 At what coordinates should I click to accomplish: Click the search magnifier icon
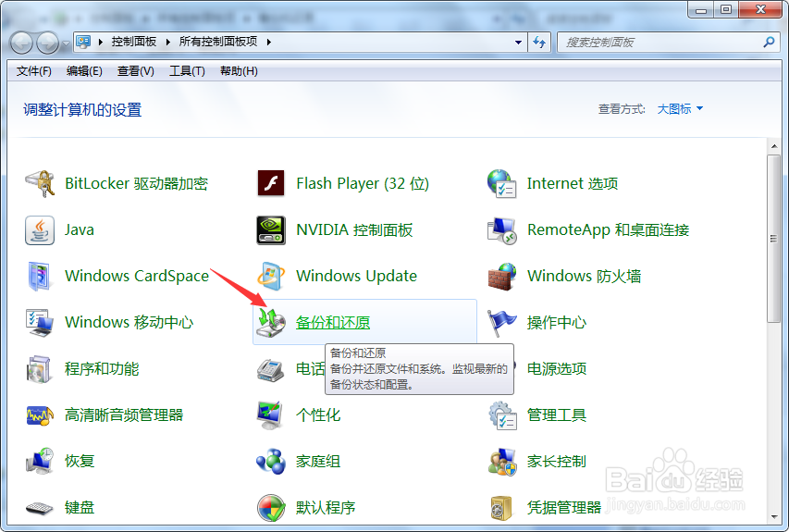pyautogui.click(x=769, y=42)
